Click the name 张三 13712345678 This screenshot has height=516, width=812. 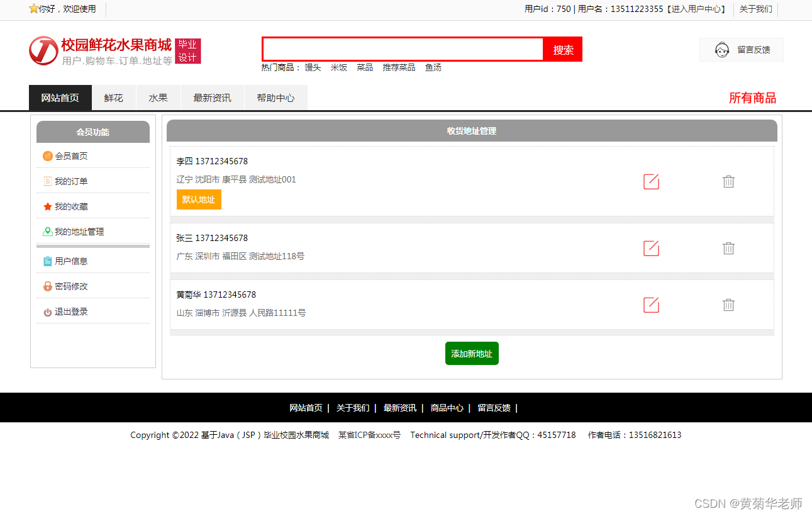click(x=212, y=238)
